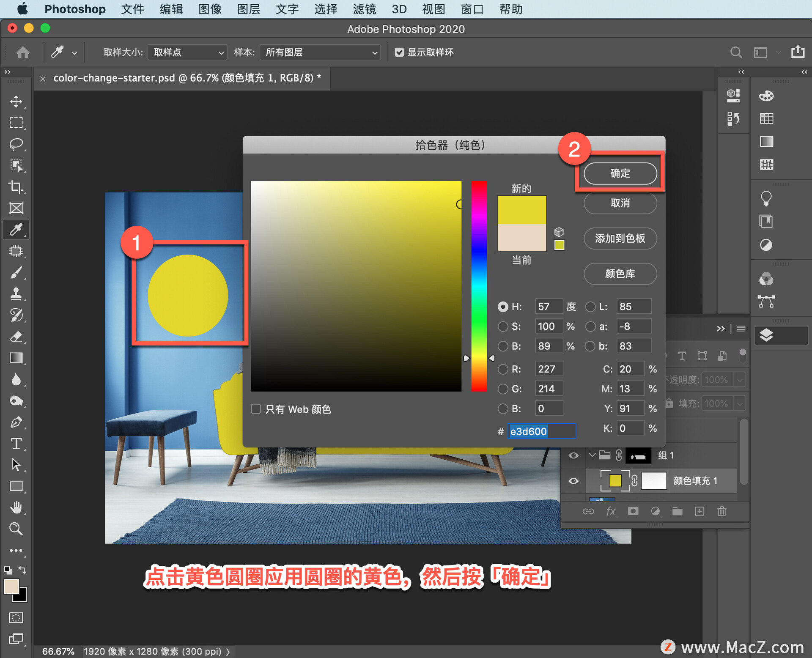Open the 样本 所有图层 dropdown
812x658 pixels.
pos(320,52)
